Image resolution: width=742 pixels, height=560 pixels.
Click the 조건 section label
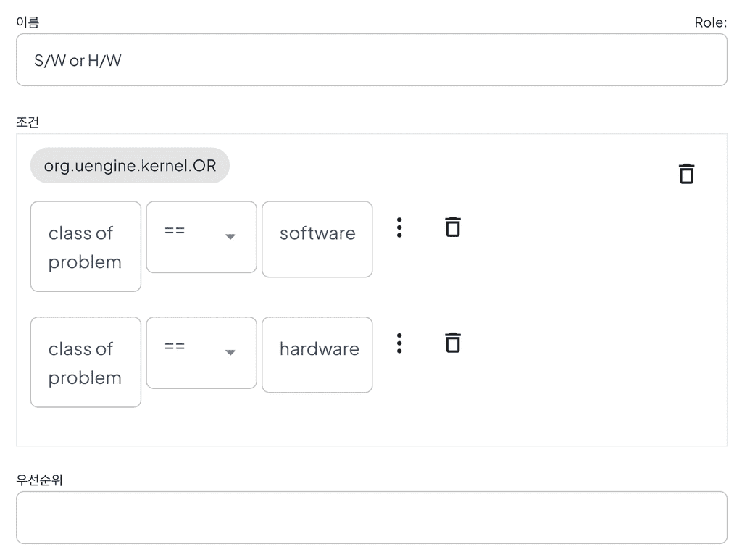coord(28,122)
